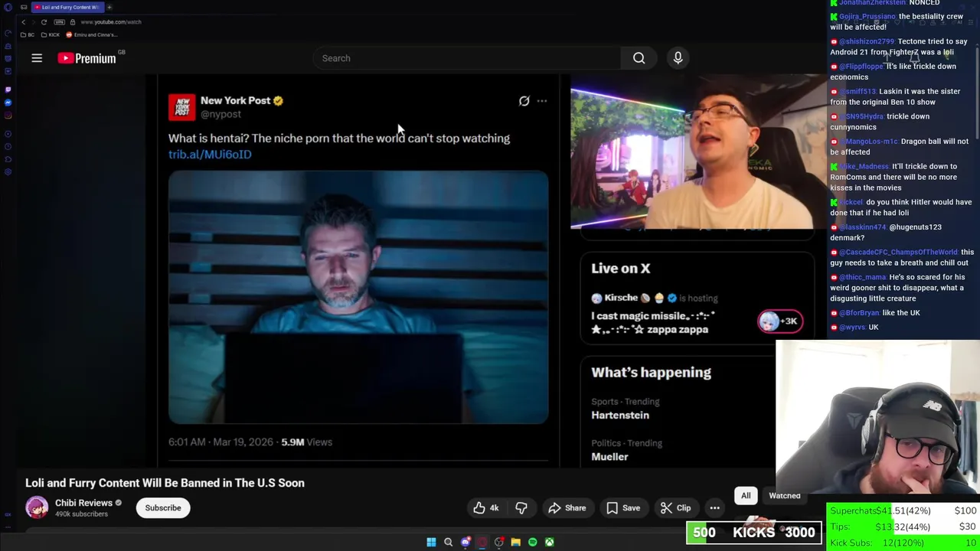Open the tweet's three-dot more menu
This screenshot has width=980, height=551.
[542, 101]
